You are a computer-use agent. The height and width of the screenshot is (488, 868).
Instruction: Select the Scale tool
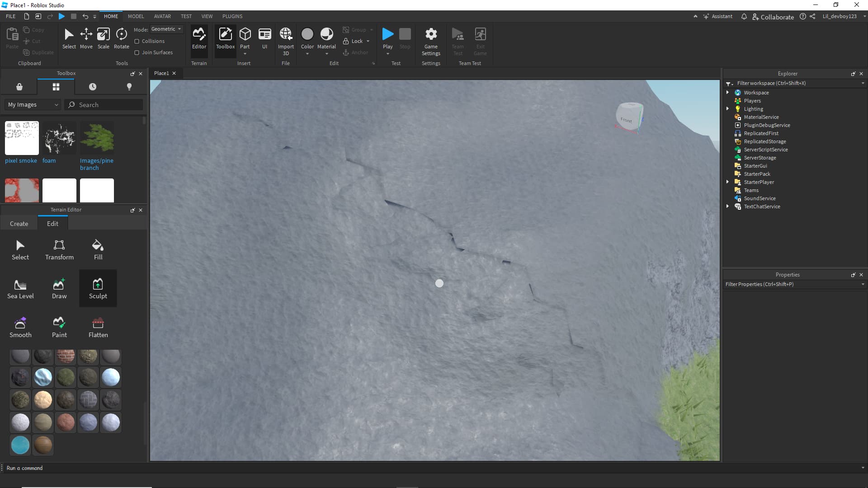tap(104, 38)
